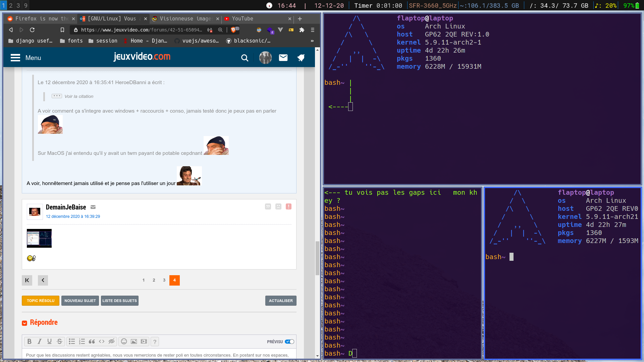Click the strikethrough formatting icon
The width and height of the screenshot is (644, 362).
click(59, 341)
